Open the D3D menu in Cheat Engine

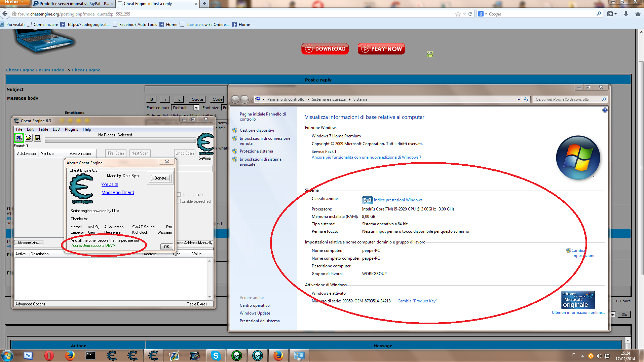tap(56, 129)
